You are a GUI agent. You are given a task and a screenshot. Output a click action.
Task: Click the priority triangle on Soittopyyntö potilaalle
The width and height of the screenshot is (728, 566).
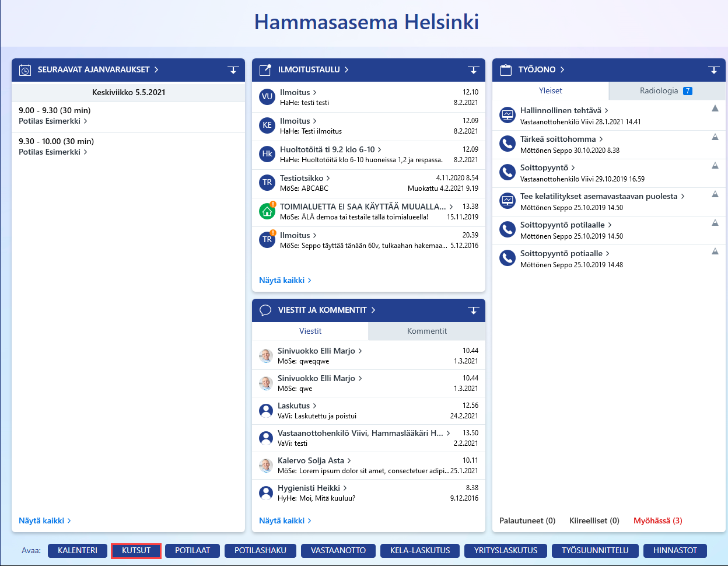point(715,223)
